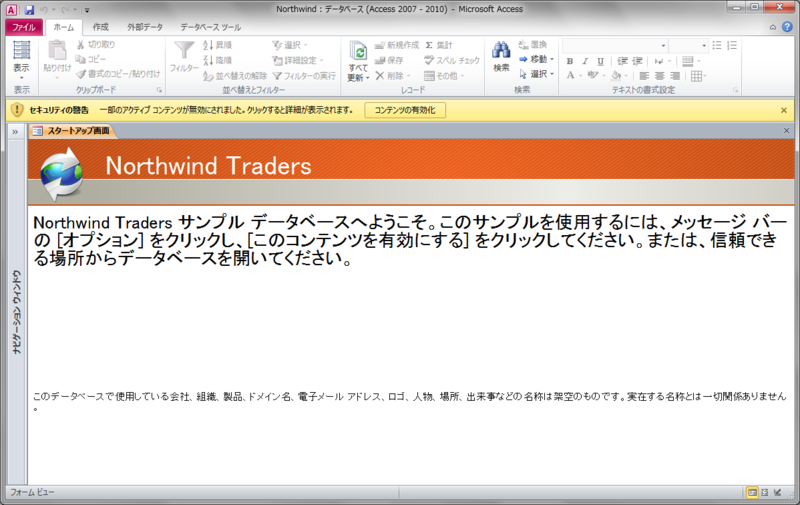Close the security warning message bar
This screenshot has height=505, width=800.
(x=784, y=110)
